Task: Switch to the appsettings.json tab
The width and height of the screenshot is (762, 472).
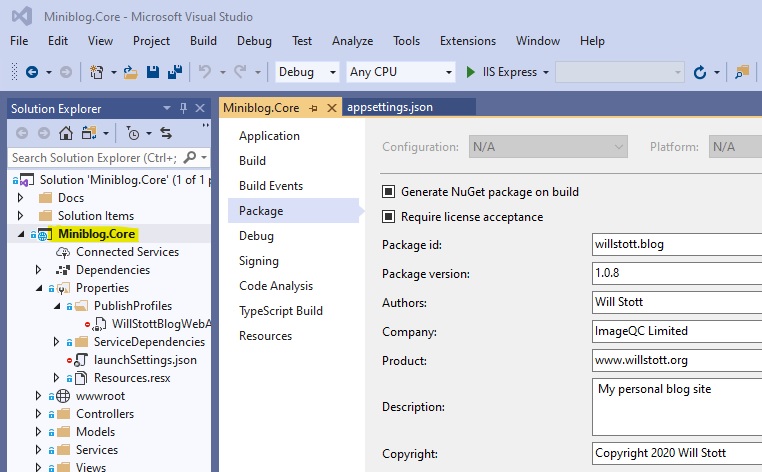Action: (x=389, y=107)
